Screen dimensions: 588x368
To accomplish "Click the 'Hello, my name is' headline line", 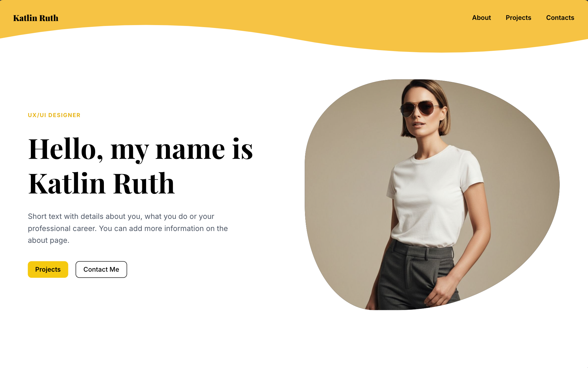I will tap(141, 149).
